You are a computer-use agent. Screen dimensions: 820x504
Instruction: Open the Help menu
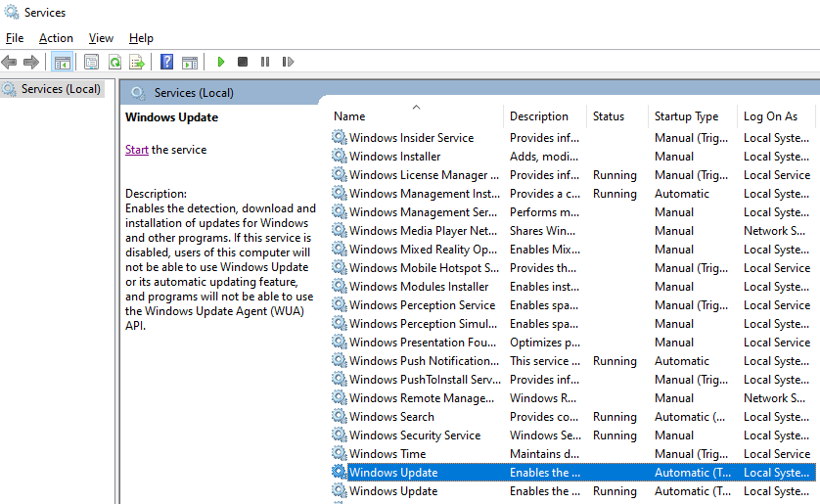click(141, 38)
